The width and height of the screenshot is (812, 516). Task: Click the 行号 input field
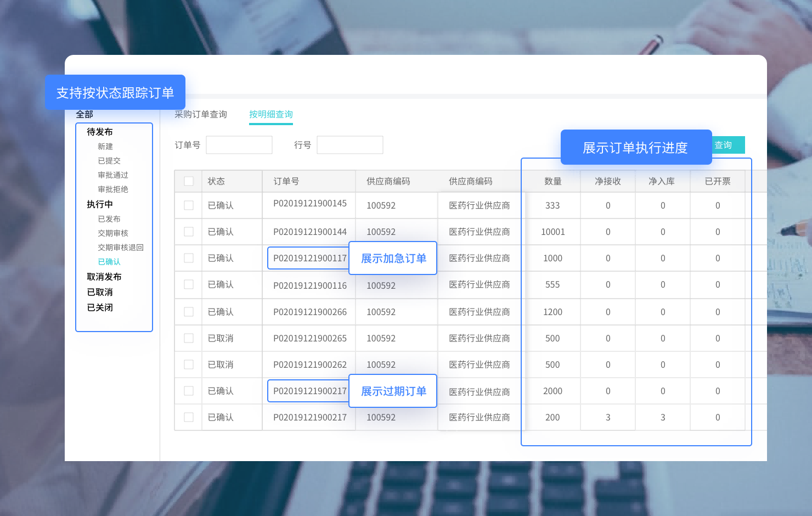pos(349,144)
